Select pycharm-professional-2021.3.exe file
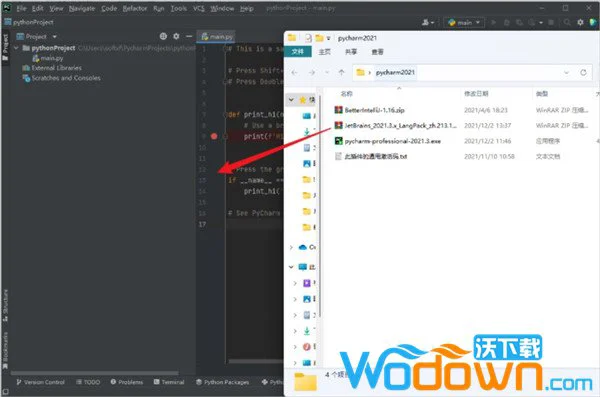This screenshot has width=600, height=397. tap(393, 141)
